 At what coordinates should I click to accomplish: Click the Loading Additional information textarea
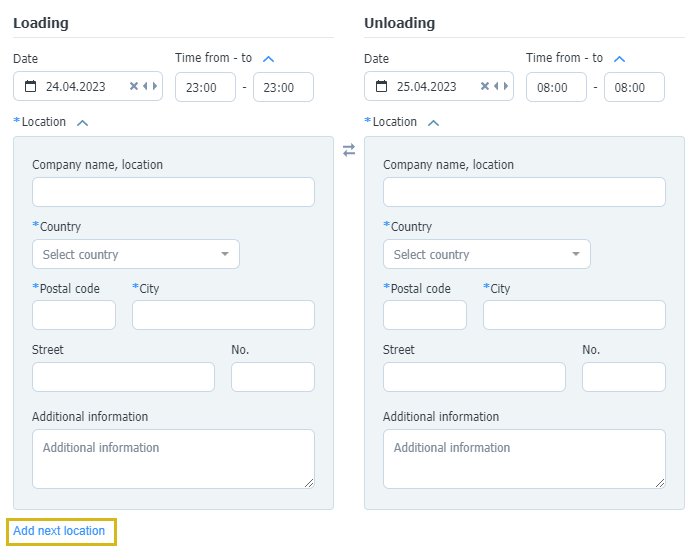[x=173, y=459]
